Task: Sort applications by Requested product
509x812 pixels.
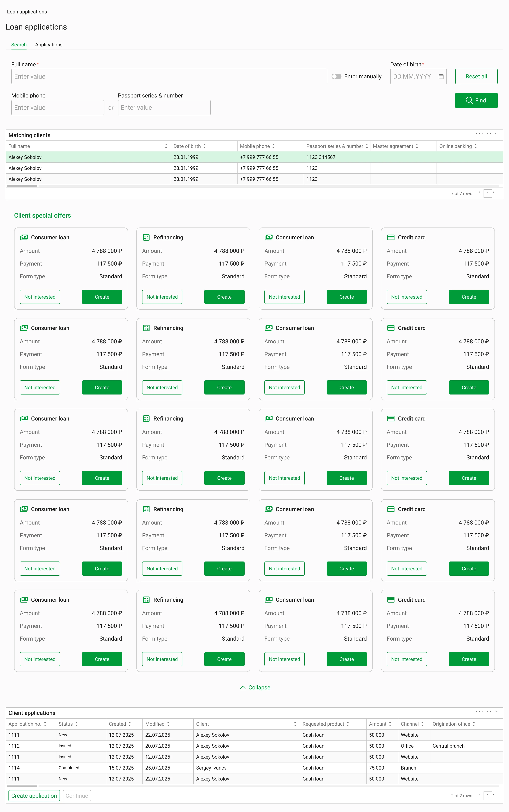Action: [348, 724]
